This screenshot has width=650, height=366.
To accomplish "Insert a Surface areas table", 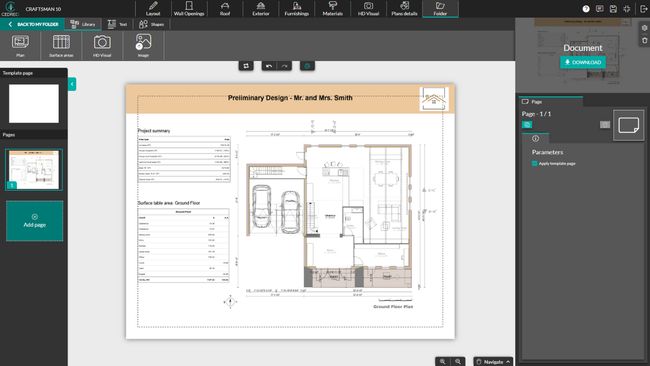I will click(x=61, y=45).
